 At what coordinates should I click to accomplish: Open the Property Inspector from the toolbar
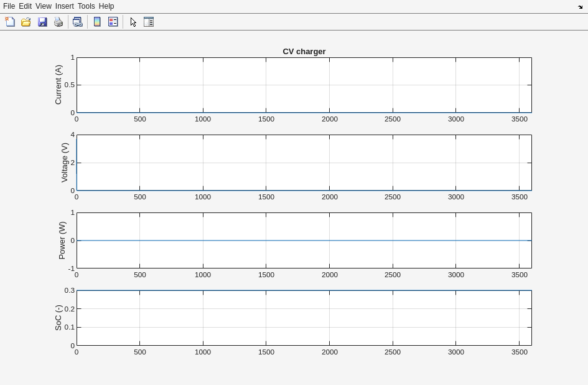click(149, 22)
